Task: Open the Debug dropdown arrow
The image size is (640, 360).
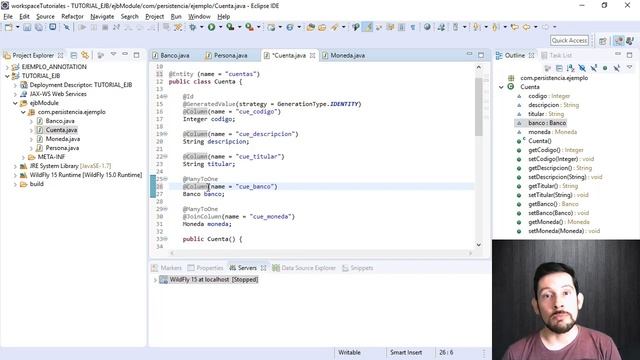Action: tap(201, 27)
